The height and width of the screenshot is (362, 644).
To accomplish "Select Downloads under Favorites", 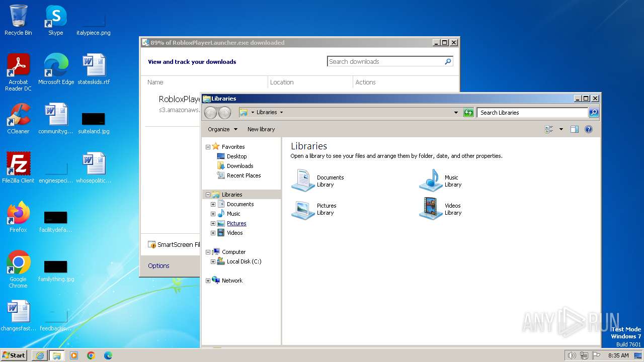I will pos(240,166).
